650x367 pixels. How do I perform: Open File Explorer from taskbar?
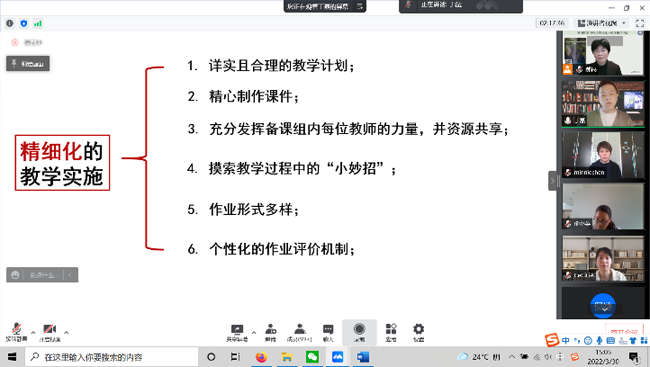[286, 357]
